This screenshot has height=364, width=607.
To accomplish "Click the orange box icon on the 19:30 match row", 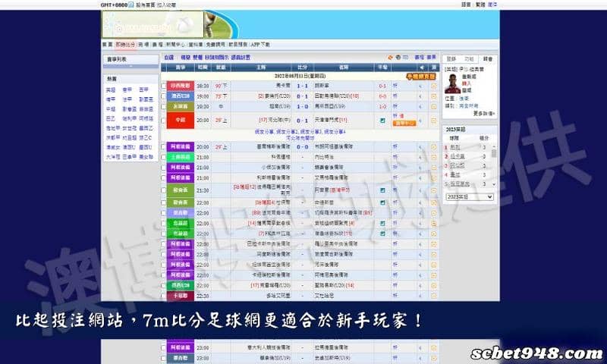I will click(433, 106).
